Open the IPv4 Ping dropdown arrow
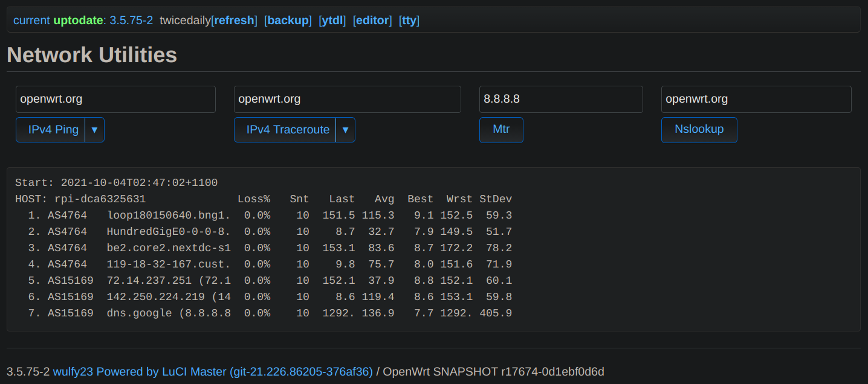The image size is (868, 384). pyautogui.click(x=95, y=130)
